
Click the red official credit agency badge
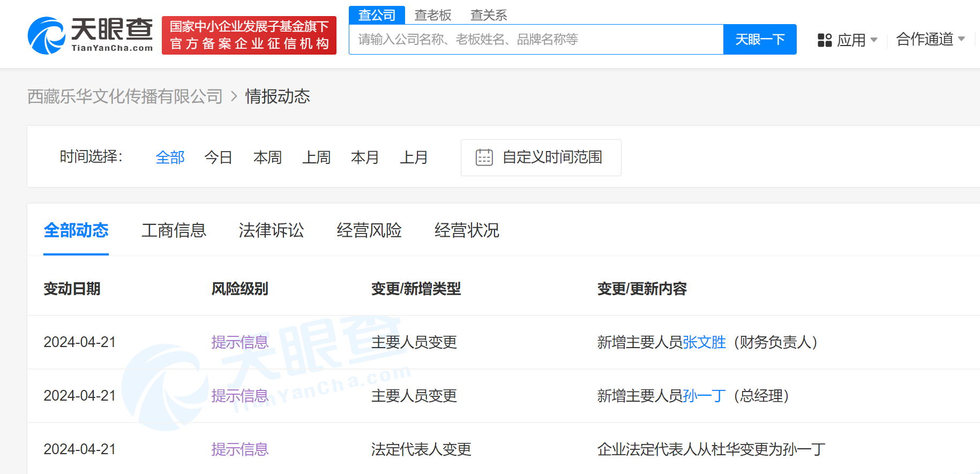[x=249, y=35]
